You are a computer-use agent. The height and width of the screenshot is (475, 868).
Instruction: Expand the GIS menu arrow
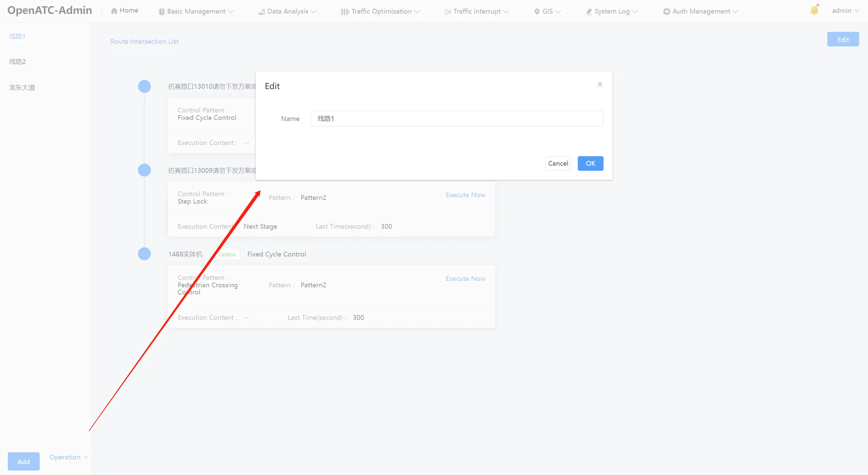tap(558, 12)
